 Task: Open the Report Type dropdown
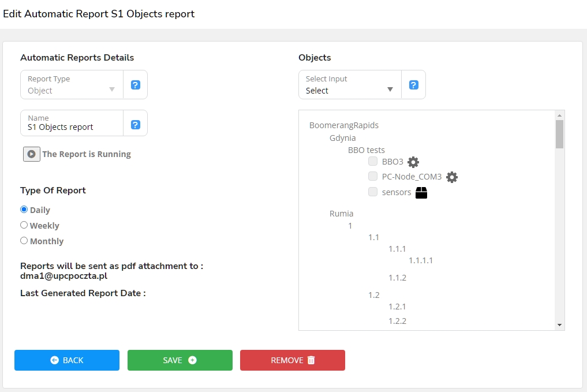pyautogui.click(x=72, y=85)
